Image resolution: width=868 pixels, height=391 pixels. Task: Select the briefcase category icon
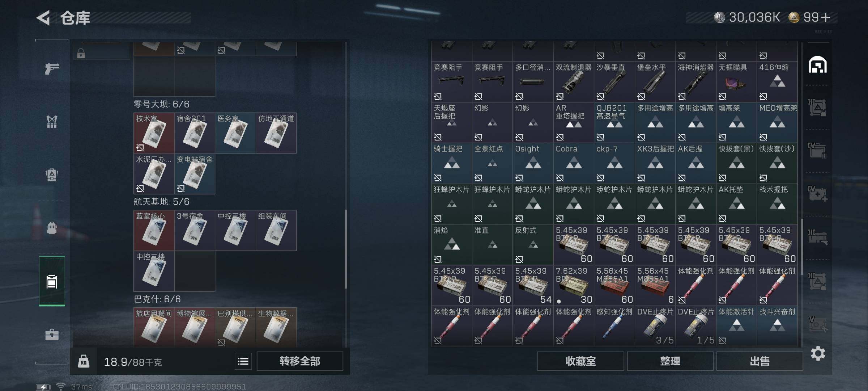pos(52,334)
